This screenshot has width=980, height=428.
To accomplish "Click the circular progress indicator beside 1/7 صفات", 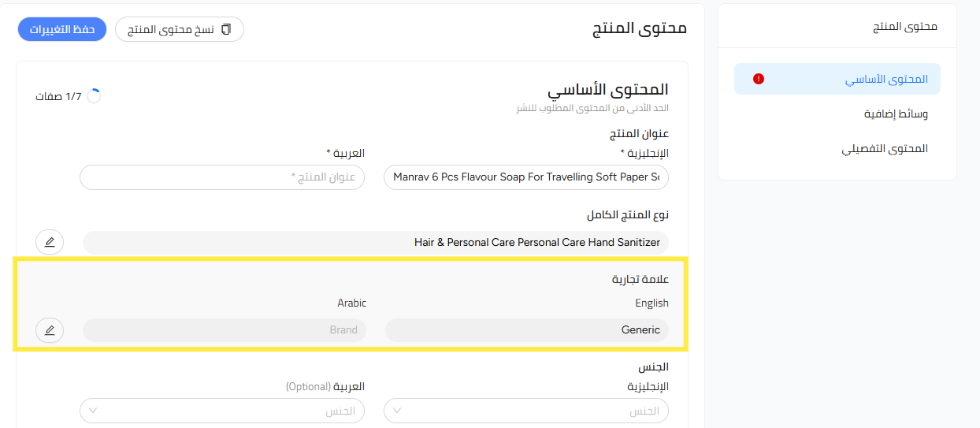I will pyautogui.click(x=94, y=96).
